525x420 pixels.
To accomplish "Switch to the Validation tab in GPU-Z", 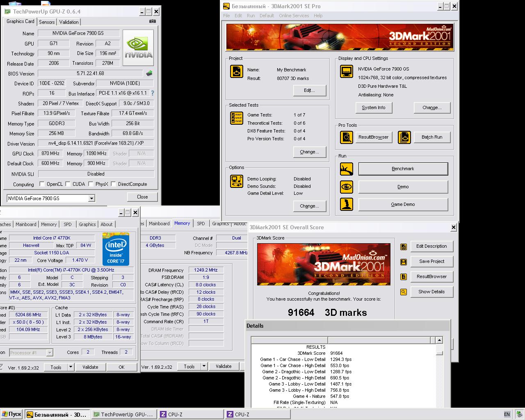I will (69, 22).
